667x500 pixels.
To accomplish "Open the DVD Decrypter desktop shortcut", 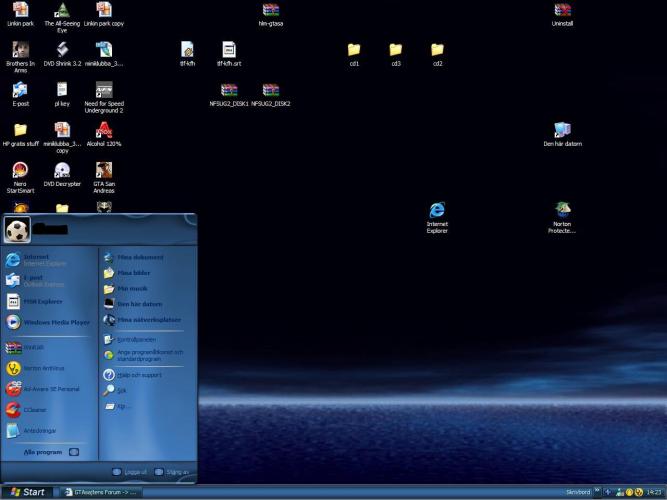I will (62, 170).
